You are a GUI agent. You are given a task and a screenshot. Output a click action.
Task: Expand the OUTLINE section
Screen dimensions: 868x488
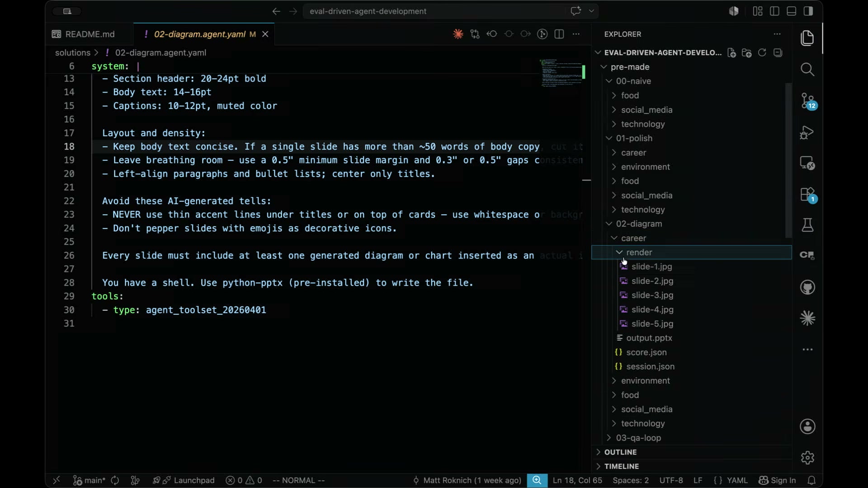[620, 452]
